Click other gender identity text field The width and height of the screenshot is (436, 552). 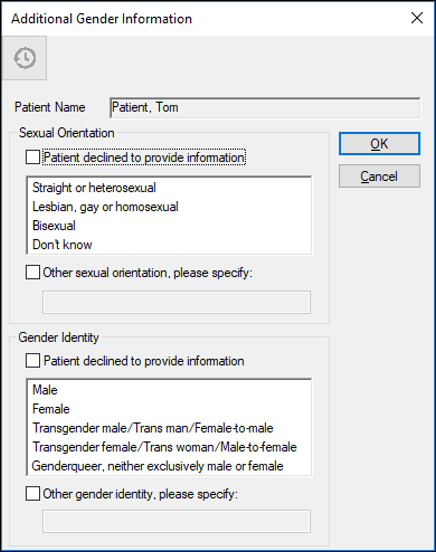pos(176,521)
